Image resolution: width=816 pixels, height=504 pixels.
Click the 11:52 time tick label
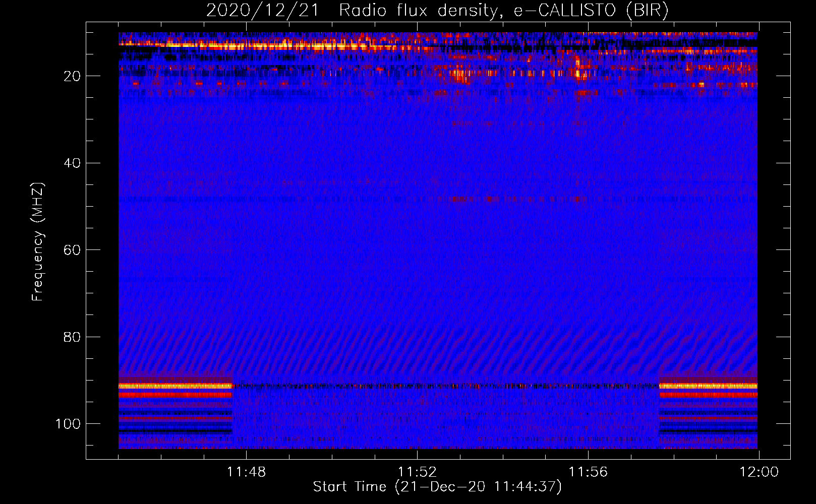(417, 472)
